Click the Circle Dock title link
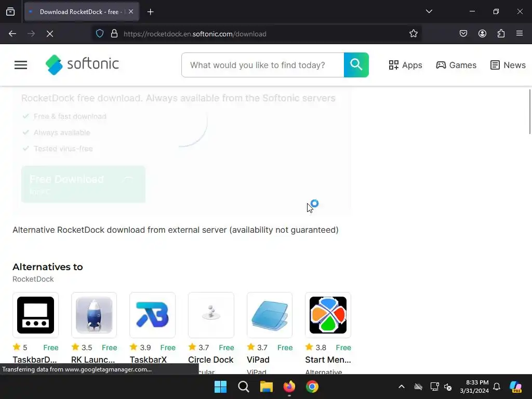532x399 pixels. 211,360
